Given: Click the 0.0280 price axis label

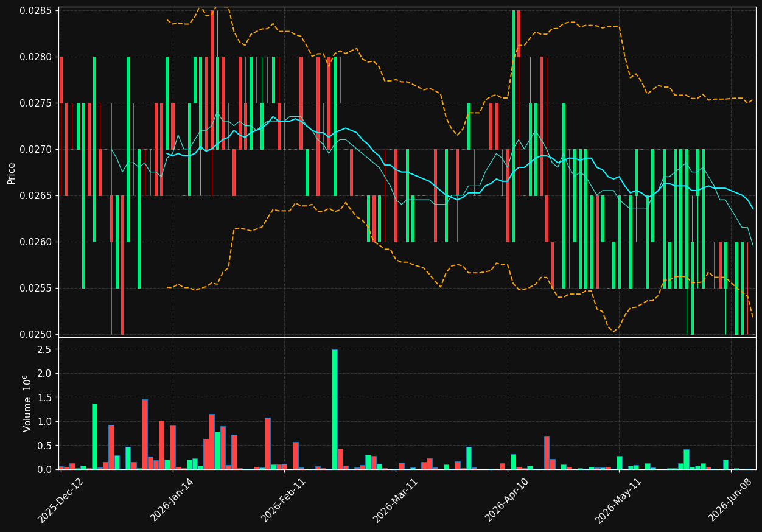Looking at the screenshot, I should point(37,57).
